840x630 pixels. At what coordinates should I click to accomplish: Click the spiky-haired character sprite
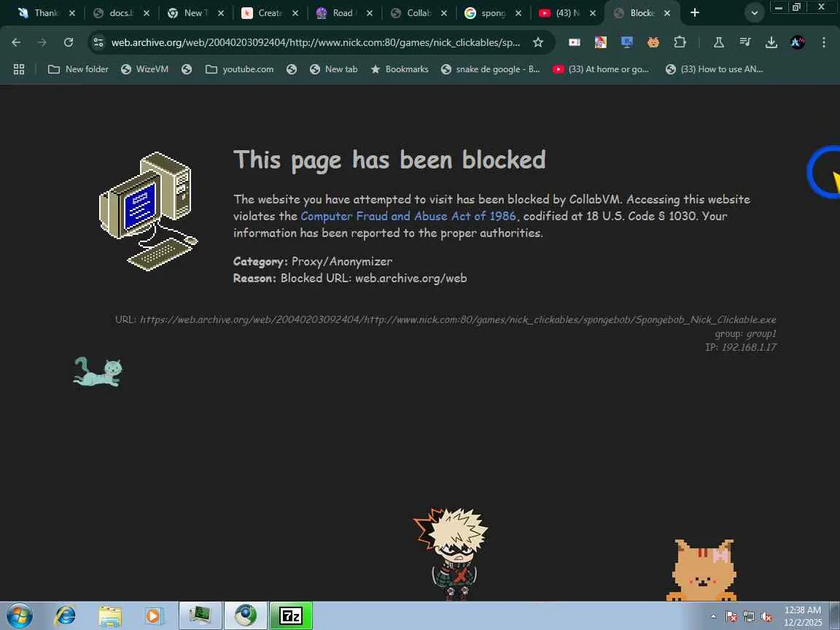451,553
